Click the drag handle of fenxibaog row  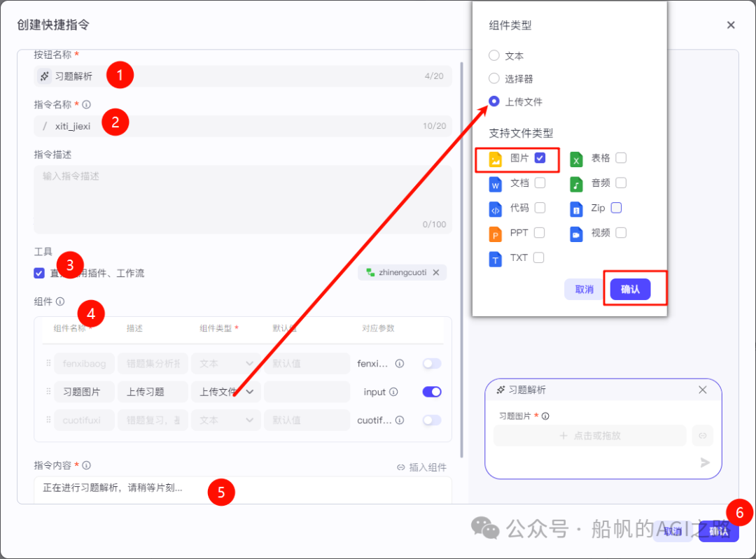tap(48, 363)
